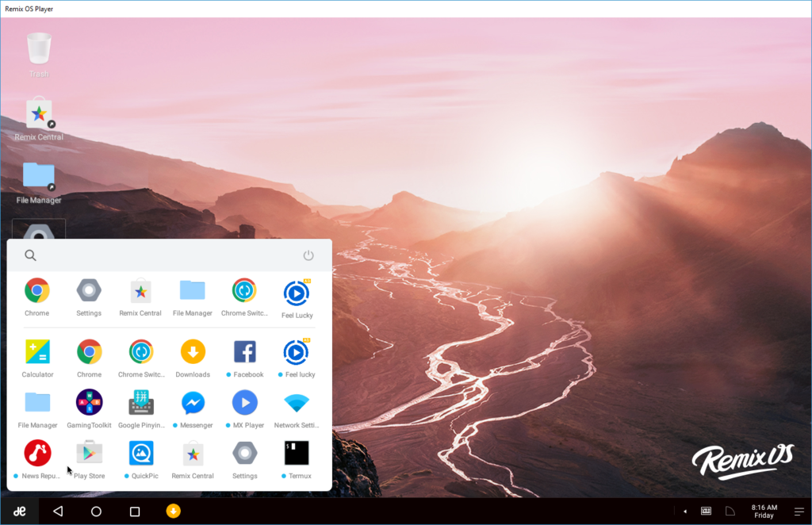Launch MX Player
The image size is (812, 525).
coord(244,403)
